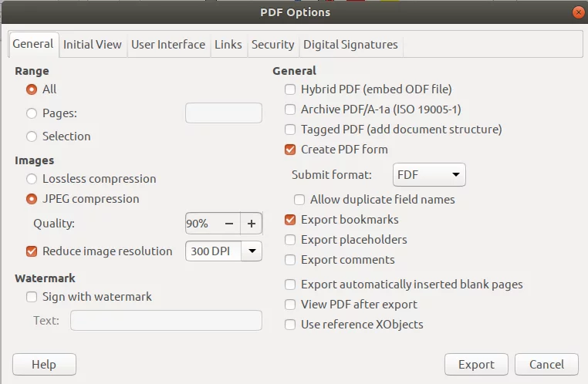Open Help for PDF options

44,364
